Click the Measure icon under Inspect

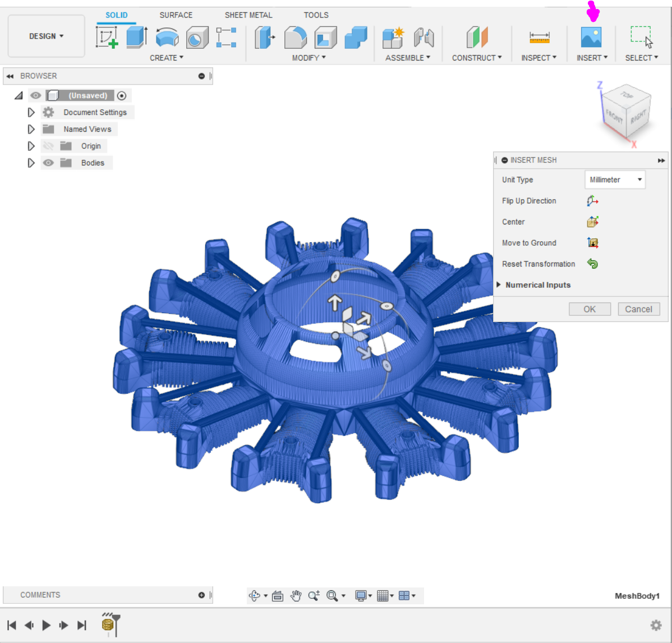[x=539, y=38]
